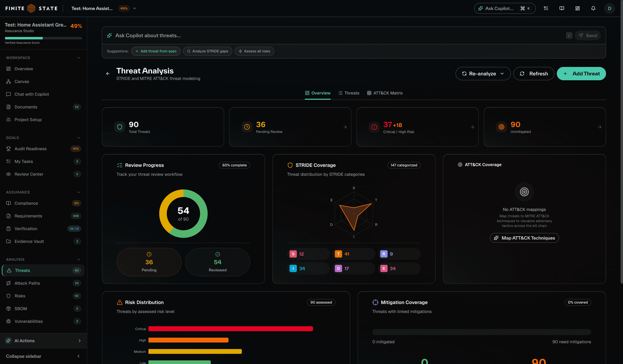This screenshot has width=623, height=364.
Task: Click the notifications bell icon
Action: [593, 8]
